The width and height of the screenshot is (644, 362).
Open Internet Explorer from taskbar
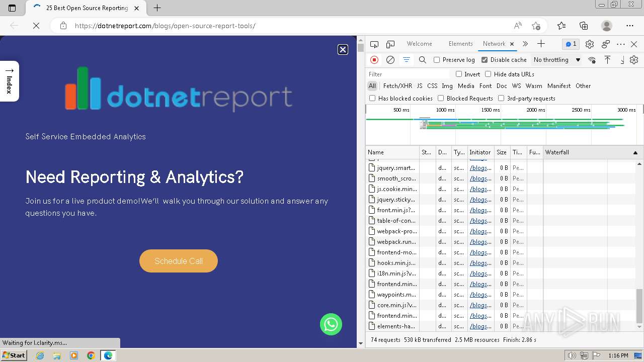coord(40,355)
